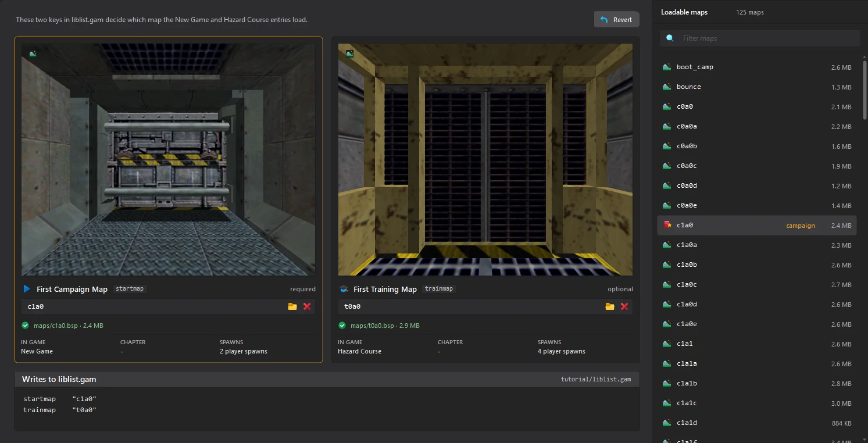Click image icon atop campaign map preview
The width and height of the screenshot is (868, 443).
point(33,53)
